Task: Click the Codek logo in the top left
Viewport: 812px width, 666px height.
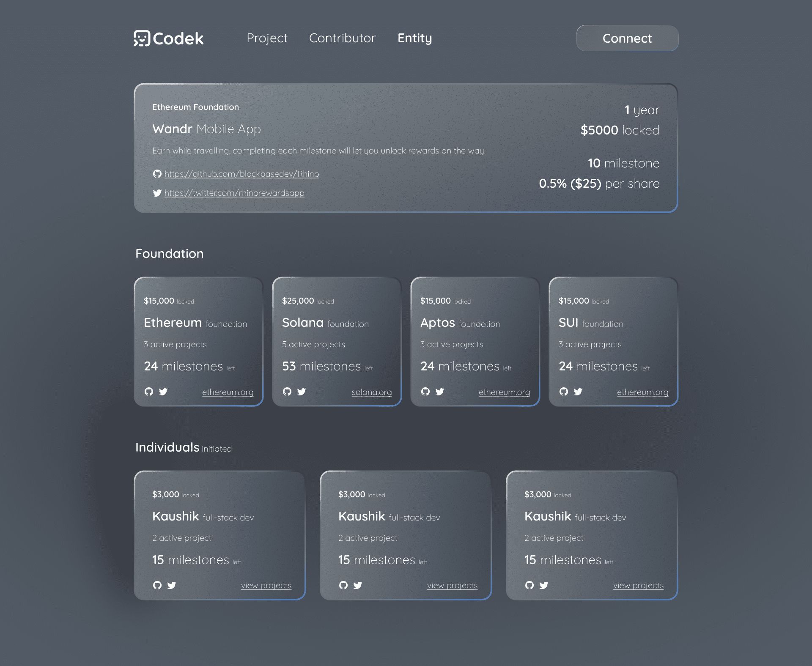Action: [x=168, y=38]
